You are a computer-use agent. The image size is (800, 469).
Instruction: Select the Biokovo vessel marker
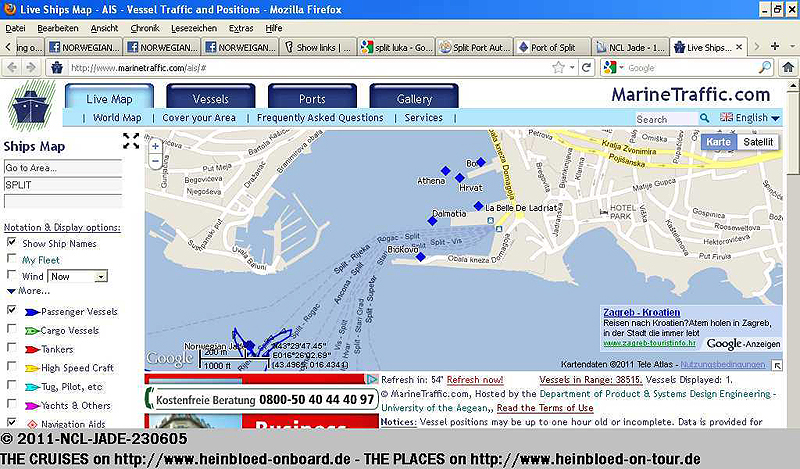[420, 257]
